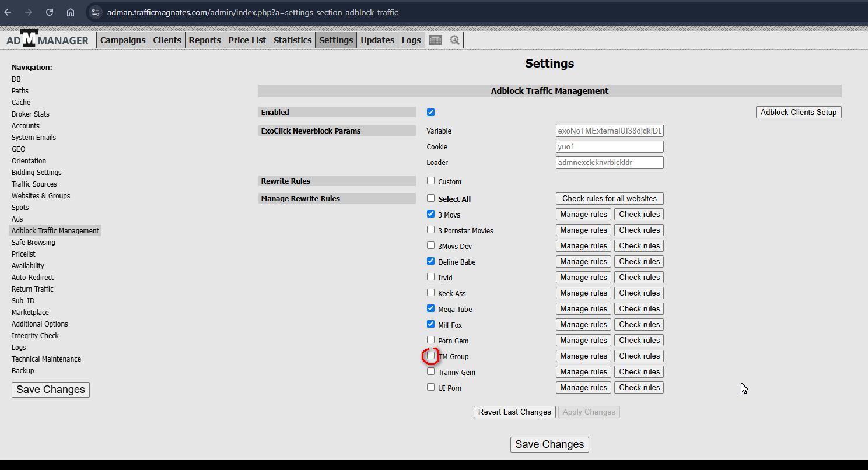Open Paths in navigation

[20, 90]
